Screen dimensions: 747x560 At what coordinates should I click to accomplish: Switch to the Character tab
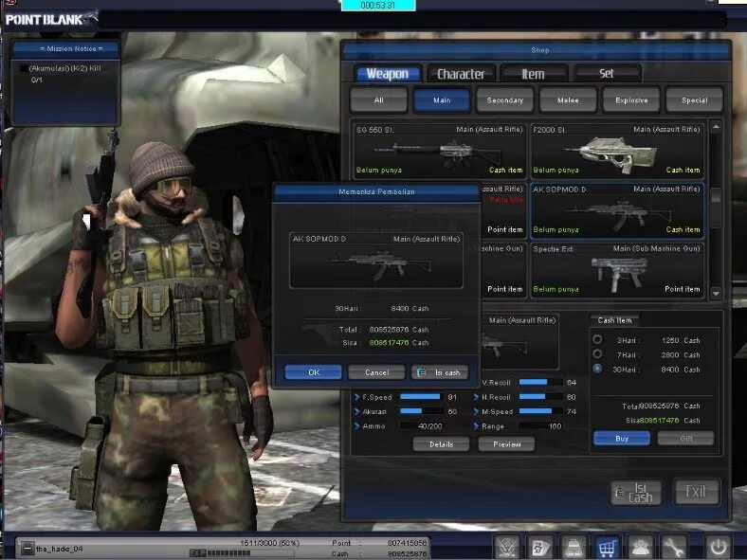(x=461, y=74)
